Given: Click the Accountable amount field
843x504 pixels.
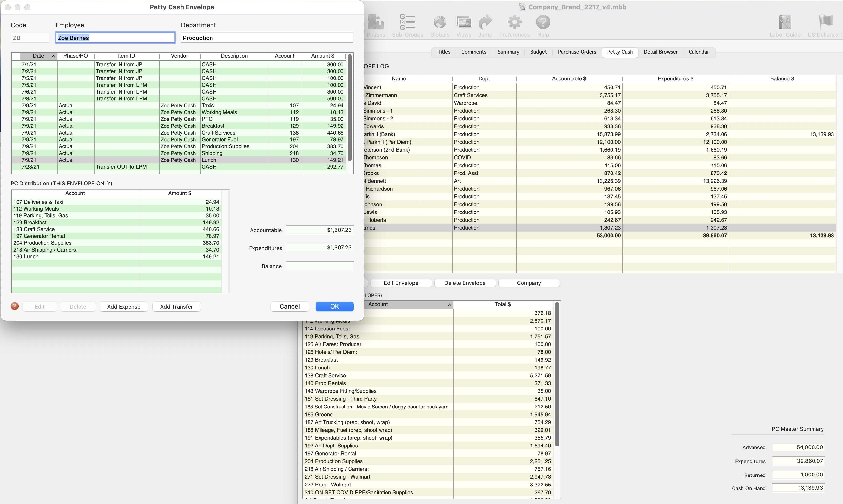Looking at the screenshot, I should [x=320, y=230].
